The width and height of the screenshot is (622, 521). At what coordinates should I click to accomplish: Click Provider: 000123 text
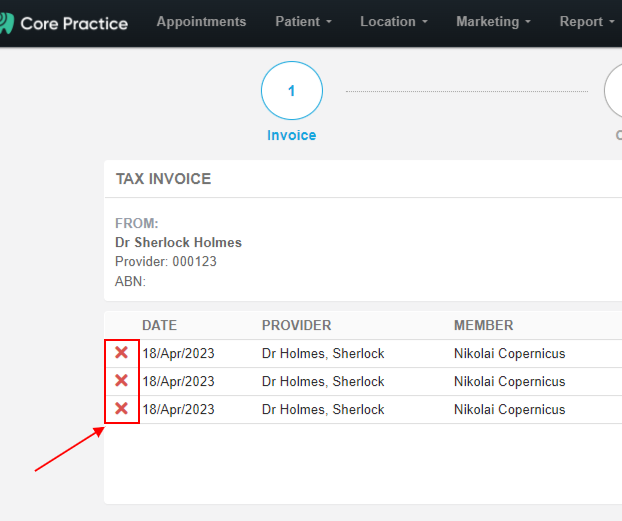pos(166,261)
